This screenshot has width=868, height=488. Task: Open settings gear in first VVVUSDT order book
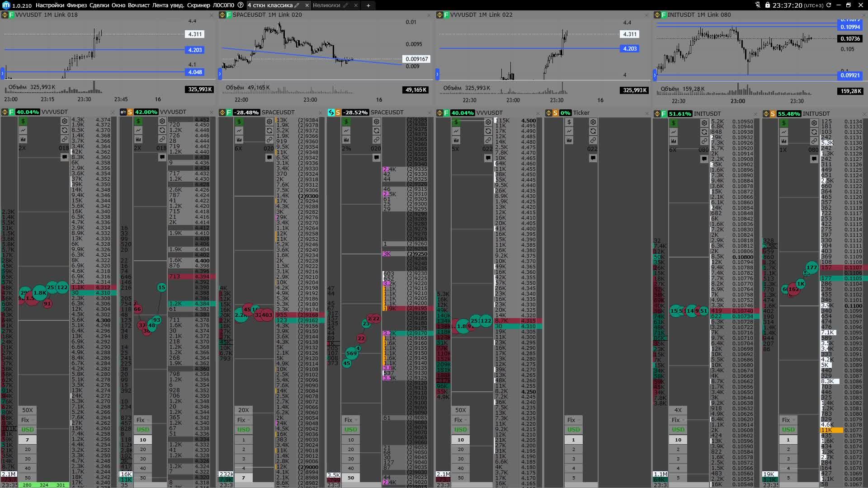65,121
